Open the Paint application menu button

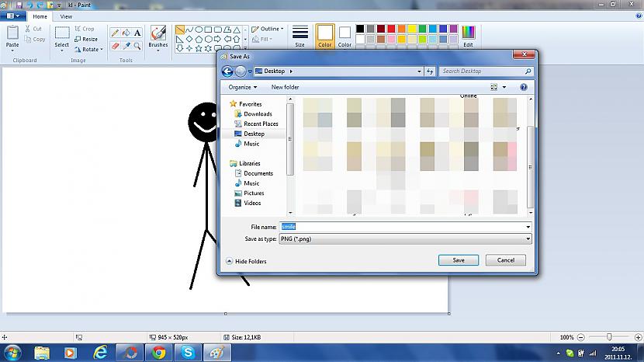click(x=13, y=16)
